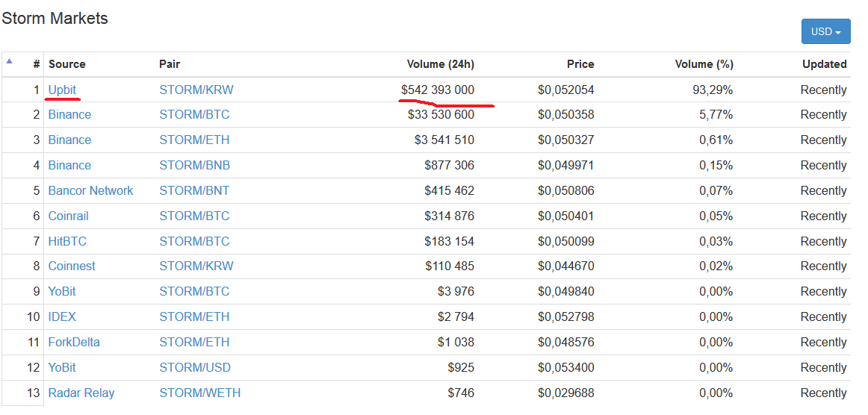Open YoBit link in STORM/USD row
The image size is (868, 415).
(x=62, y=368)
